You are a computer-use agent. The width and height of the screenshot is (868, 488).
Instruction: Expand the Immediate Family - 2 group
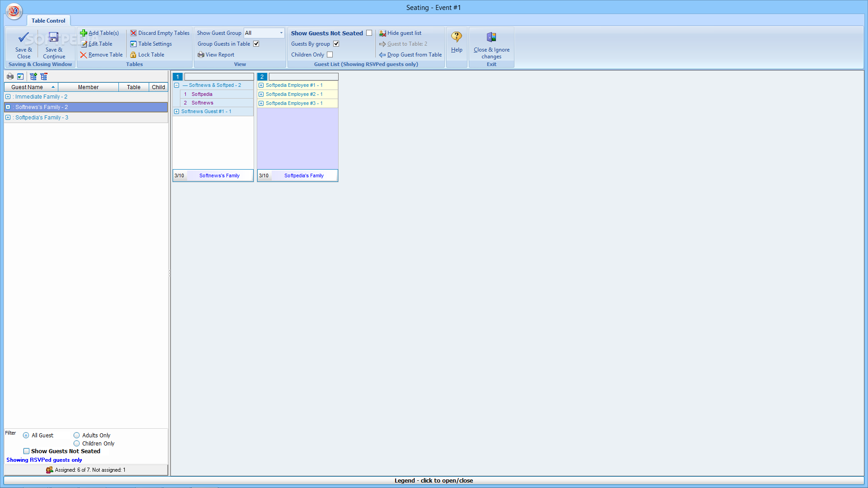[x=8, y=97]
